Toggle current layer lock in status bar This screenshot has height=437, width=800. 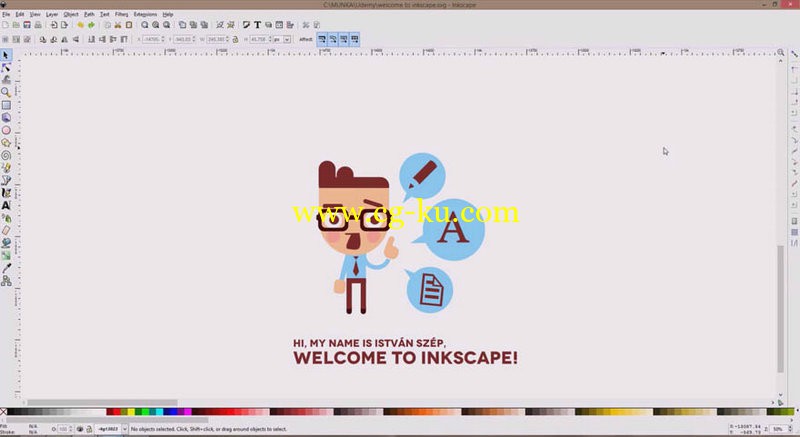[x=89, y=429]
